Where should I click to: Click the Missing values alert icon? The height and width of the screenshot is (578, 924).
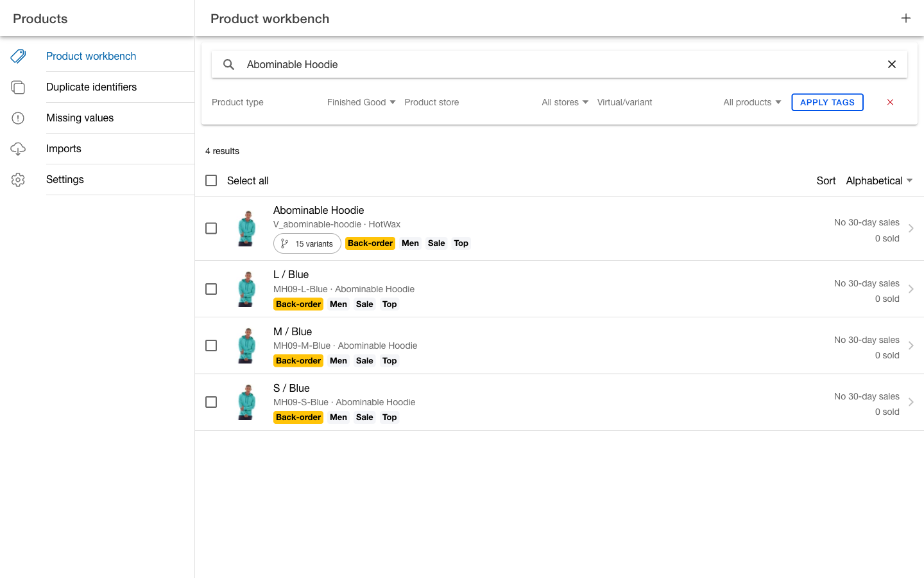click(x=18, y=118)
